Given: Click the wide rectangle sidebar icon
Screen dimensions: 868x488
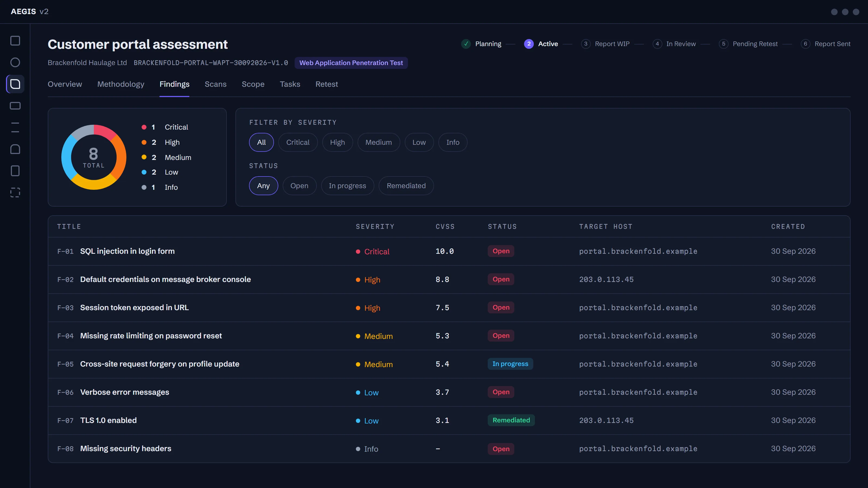Looking at the screenshot, I should [15, 106].
